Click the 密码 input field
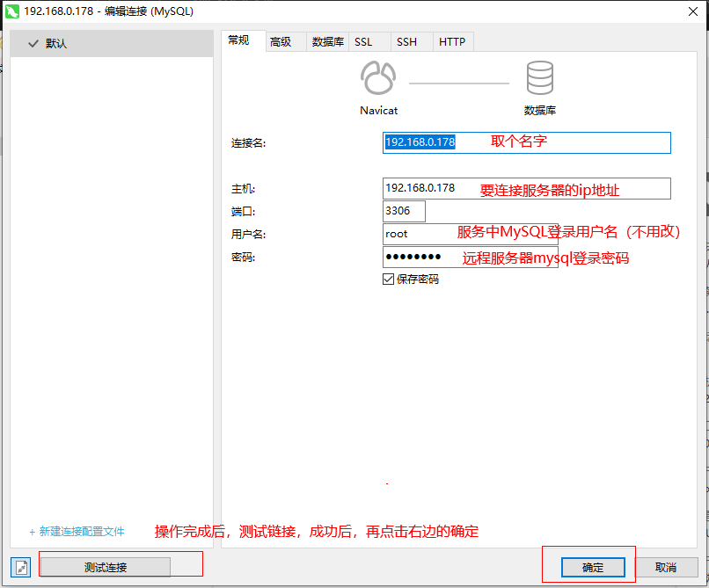Viewport: 709px width, 588px height. tap(471, 258)
